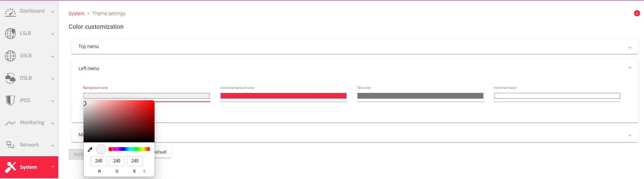Click the Dashboard gauge icon

coord(10,12)
